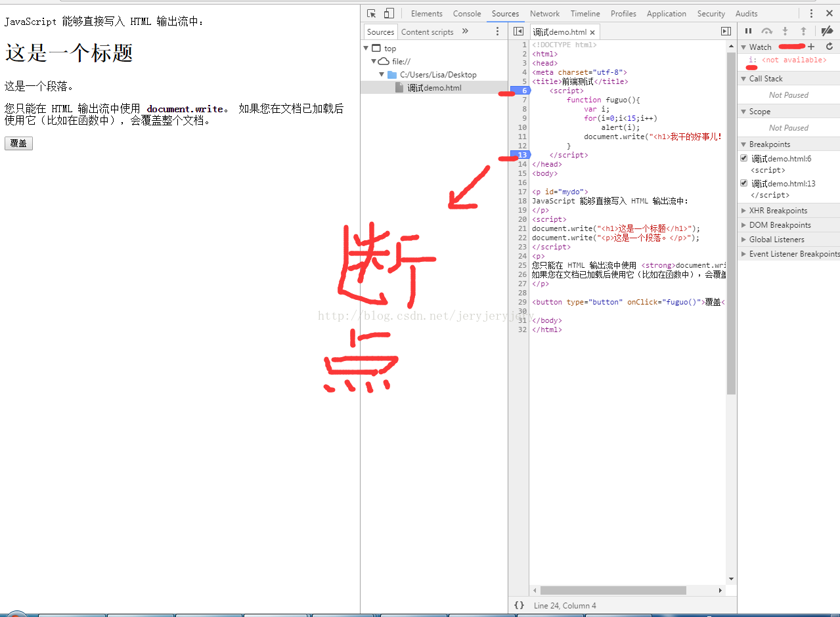Click the editor scroll-down arrow
840x617 pixels.
[731, 579]
